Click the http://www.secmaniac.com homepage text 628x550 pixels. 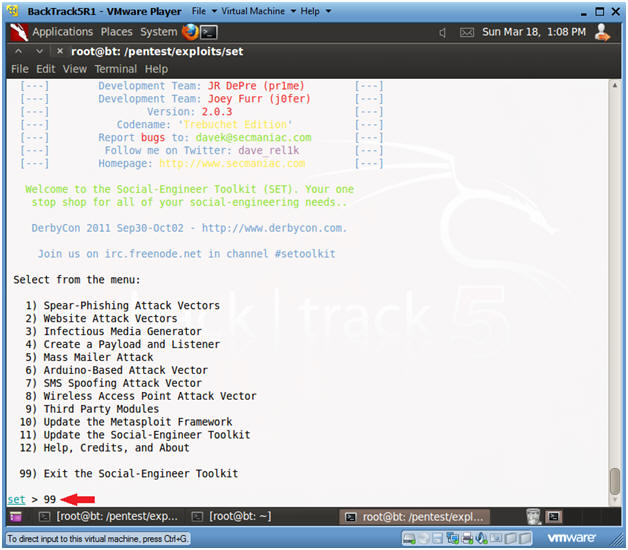(x=232, y=163)
